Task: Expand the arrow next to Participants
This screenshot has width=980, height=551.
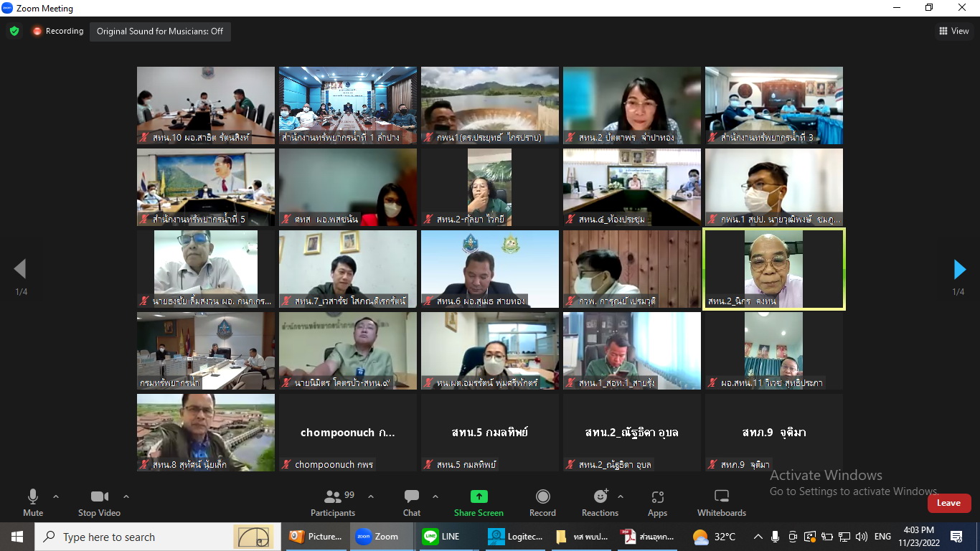Action: (x=371, y=496)
